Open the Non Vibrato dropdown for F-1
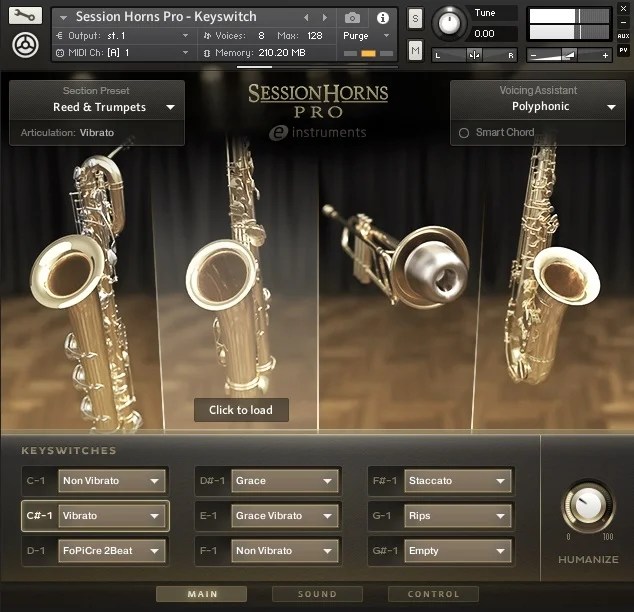Screen dimensions: 634x612 285,551
